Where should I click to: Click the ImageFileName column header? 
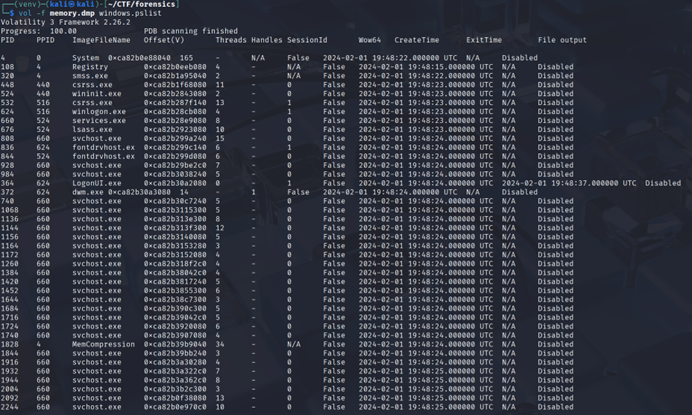101,40
